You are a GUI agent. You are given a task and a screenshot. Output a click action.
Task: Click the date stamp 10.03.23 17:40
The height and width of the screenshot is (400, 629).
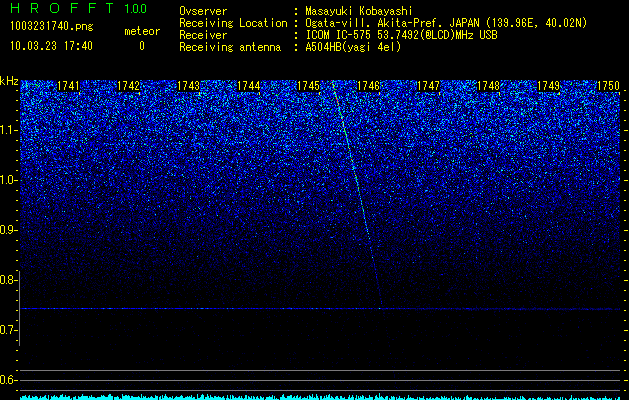(51, 46)
